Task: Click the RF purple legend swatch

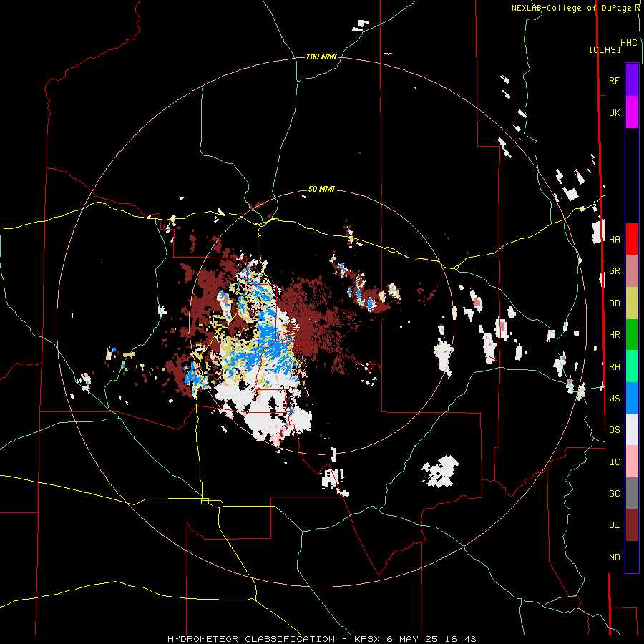Action: click(632, 80)
